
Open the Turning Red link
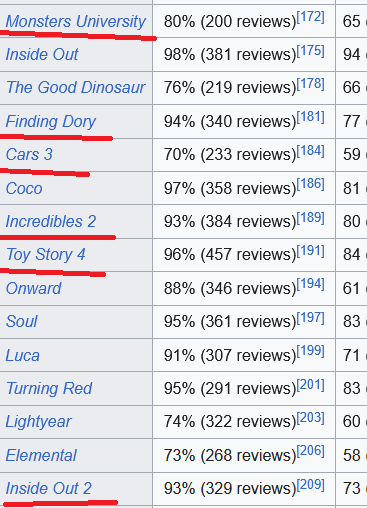point(49,389)
